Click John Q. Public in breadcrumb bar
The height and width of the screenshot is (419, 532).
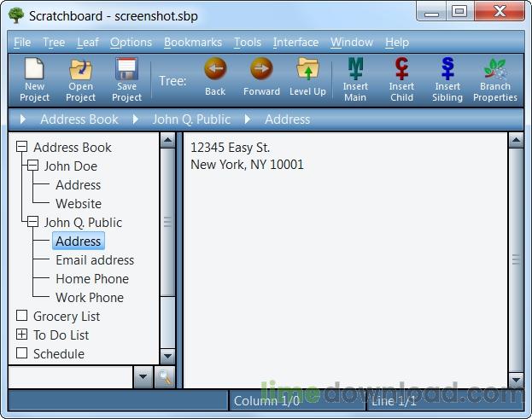(x=191, y=119)
